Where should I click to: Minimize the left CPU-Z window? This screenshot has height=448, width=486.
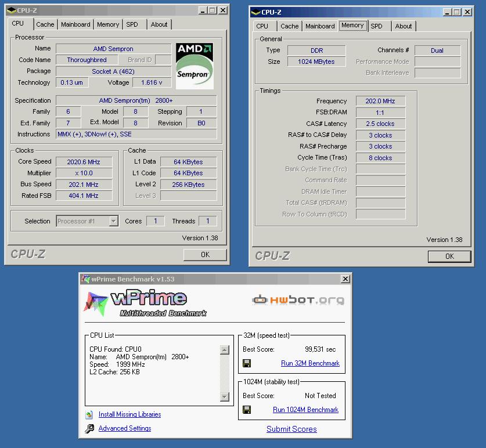coord(203,10)
